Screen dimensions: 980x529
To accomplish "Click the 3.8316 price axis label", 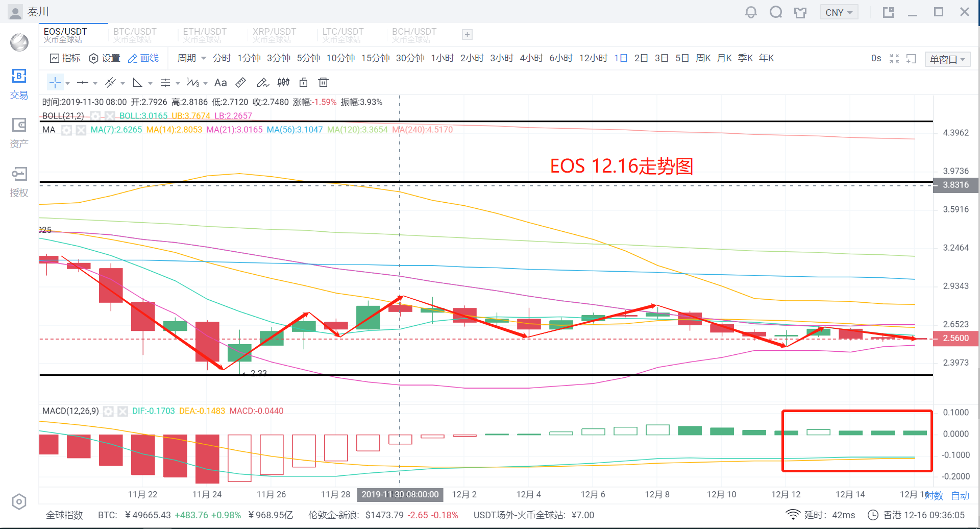I will coord(955,185).
